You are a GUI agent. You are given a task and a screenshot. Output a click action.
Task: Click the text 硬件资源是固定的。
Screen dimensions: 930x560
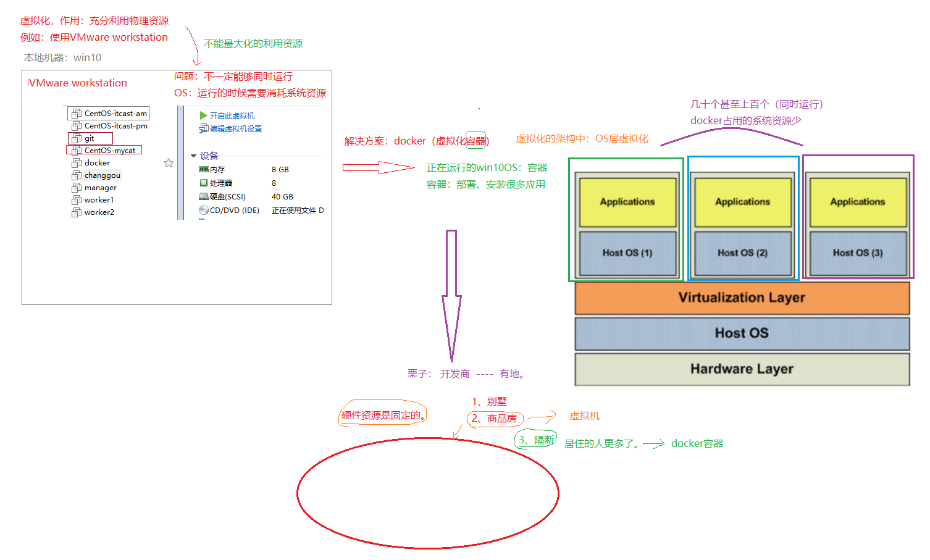click(x=383, y=415)
